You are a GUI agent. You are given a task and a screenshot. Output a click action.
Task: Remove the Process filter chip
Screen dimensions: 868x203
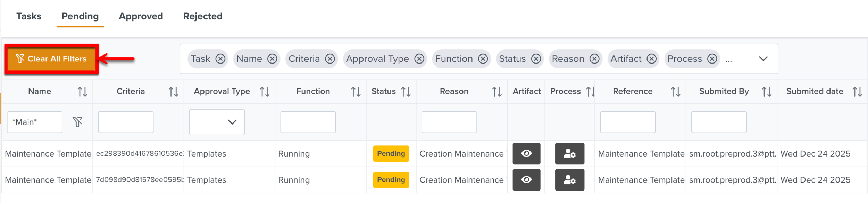tap(712, 59)
